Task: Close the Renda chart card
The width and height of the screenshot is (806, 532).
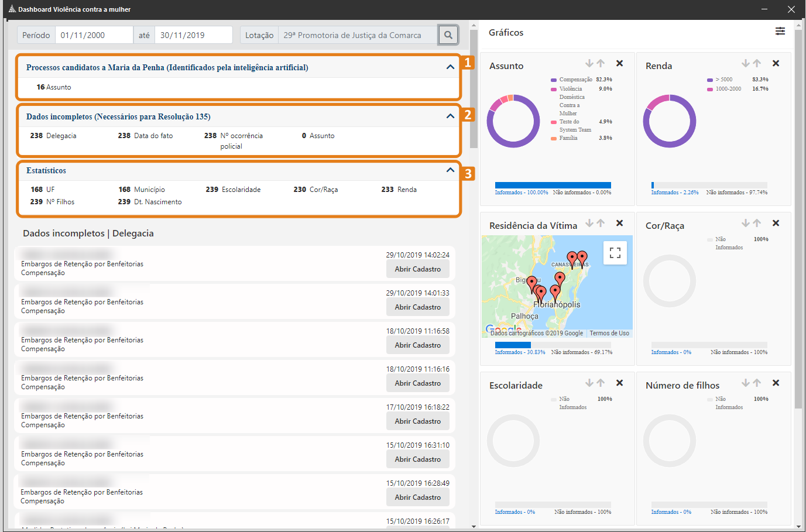Action: pos(776,63)
